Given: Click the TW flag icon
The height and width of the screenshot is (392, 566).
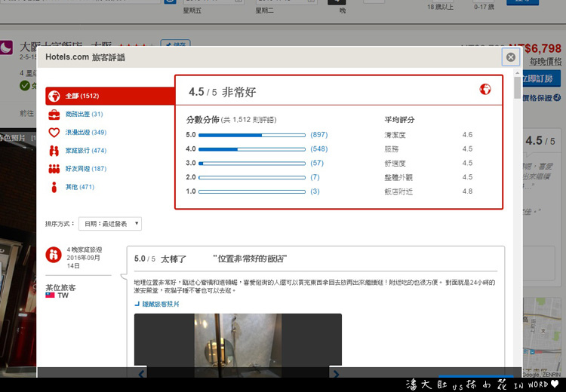Looking at the screenshot, I should (x=50, y=295).
